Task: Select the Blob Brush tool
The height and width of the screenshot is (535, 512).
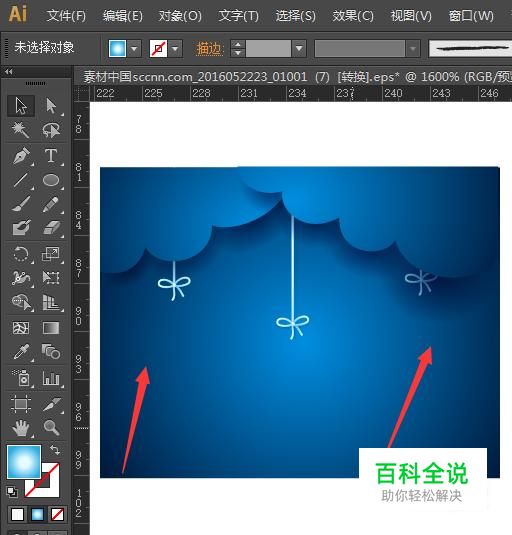Action: (x=21, y=227)
